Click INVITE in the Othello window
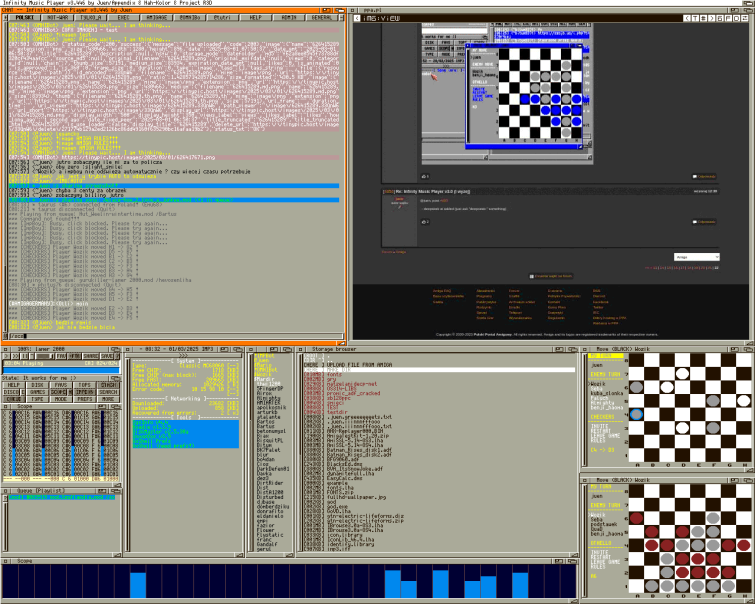755x604 pixels. [x=599, y=552]
